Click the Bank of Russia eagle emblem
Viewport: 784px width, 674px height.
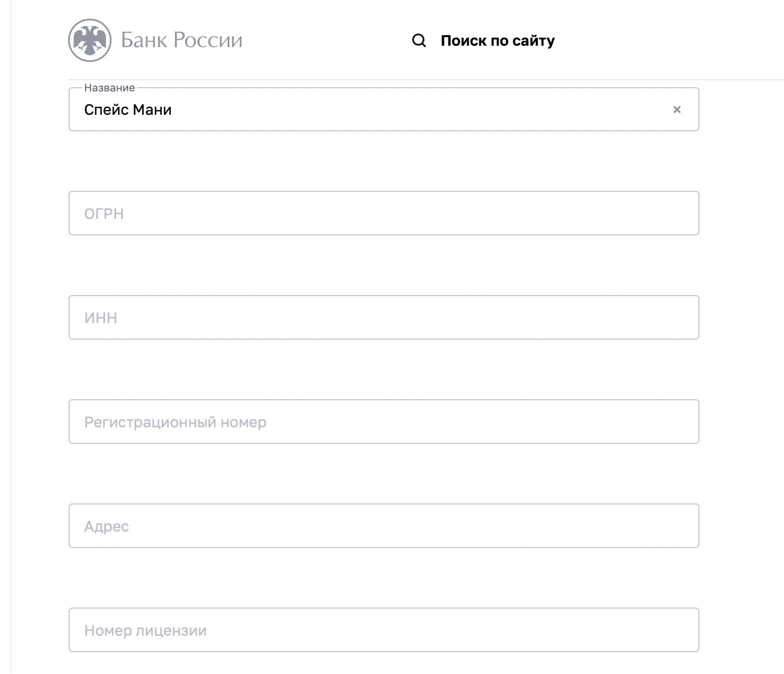(90, 40)
